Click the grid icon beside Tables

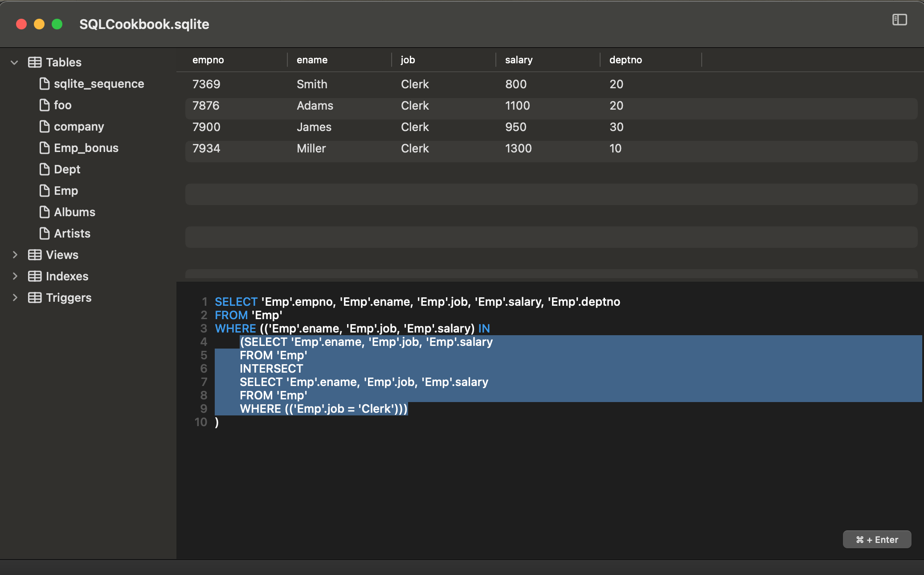tap(34, 62)
